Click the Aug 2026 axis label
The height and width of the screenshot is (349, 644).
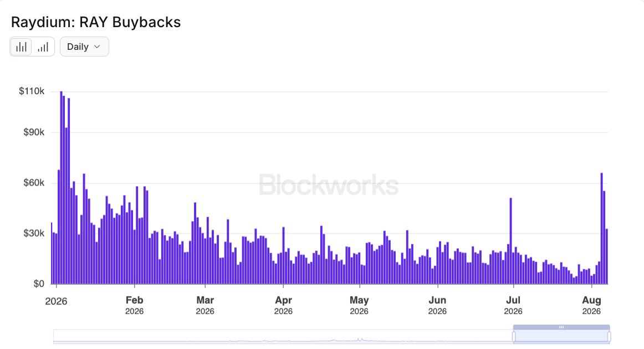(591, 305)
